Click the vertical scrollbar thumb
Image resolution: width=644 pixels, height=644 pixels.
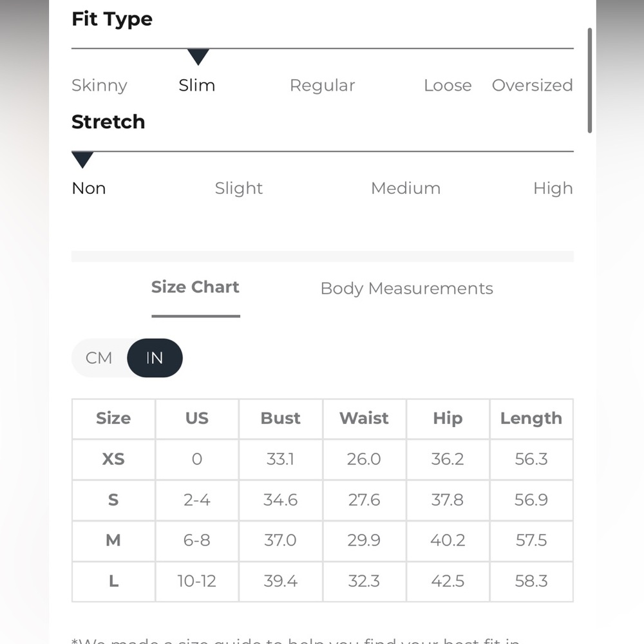(x=590, y=80)
